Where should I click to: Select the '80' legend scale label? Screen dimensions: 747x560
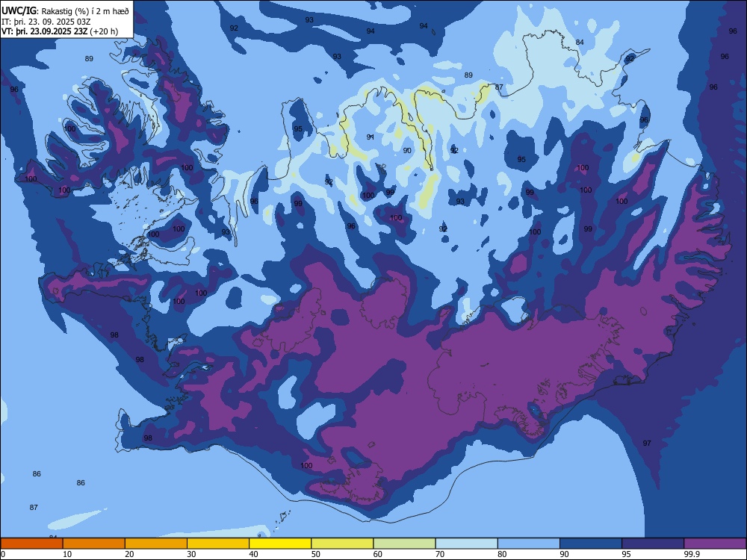click(x=502, y=554)
